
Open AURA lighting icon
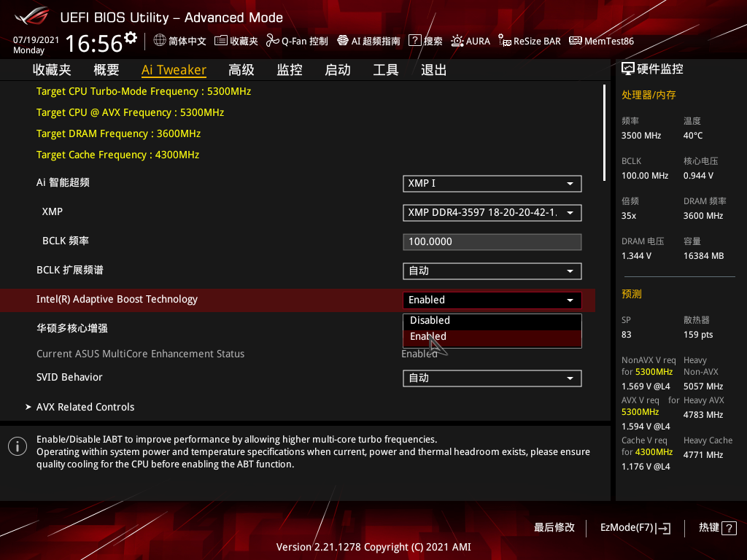(457, 41)
